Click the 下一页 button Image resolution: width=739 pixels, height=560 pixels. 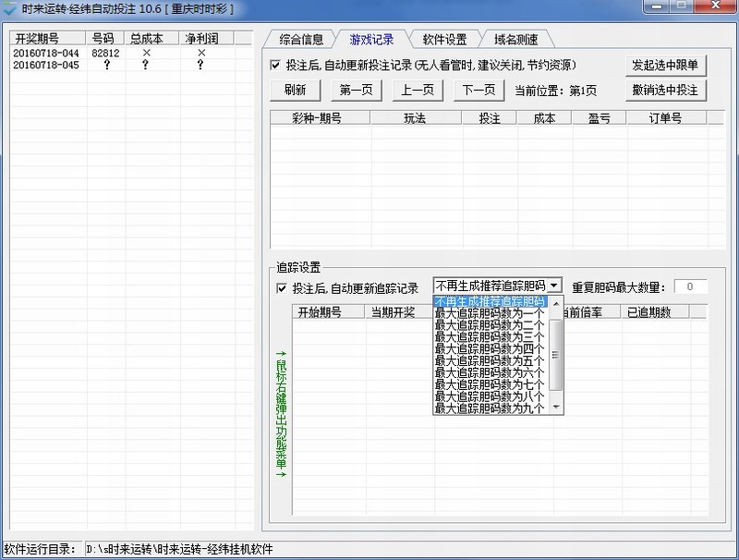tap(479, 91)
